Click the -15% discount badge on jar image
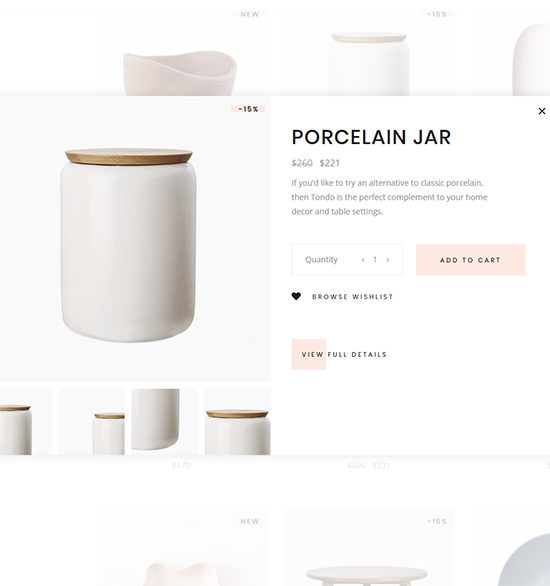Image resolution: width=550 pixels, height=586 pixels. pos(248,109)
